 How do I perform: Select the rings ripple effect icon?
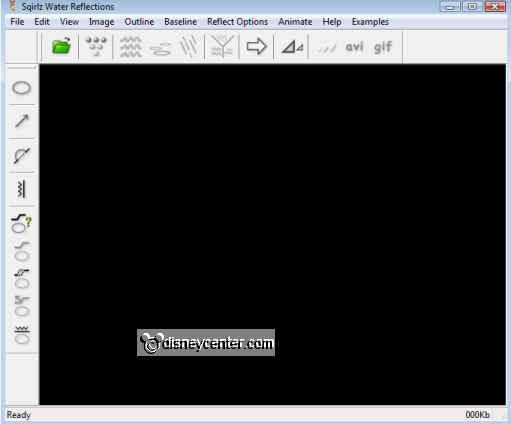click(x=161, y=49)
